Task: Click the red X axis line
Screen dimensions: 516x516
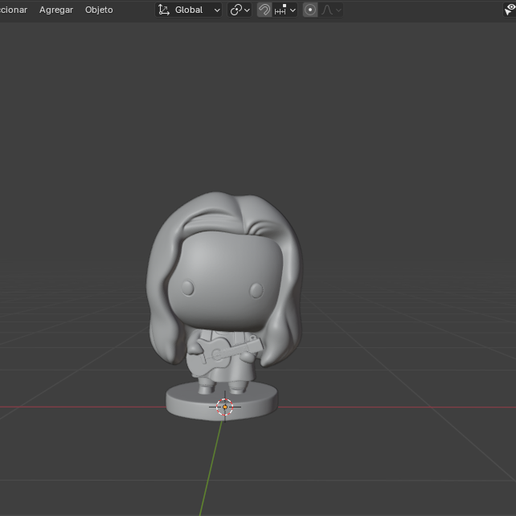Action: click(x=397, y=407)
